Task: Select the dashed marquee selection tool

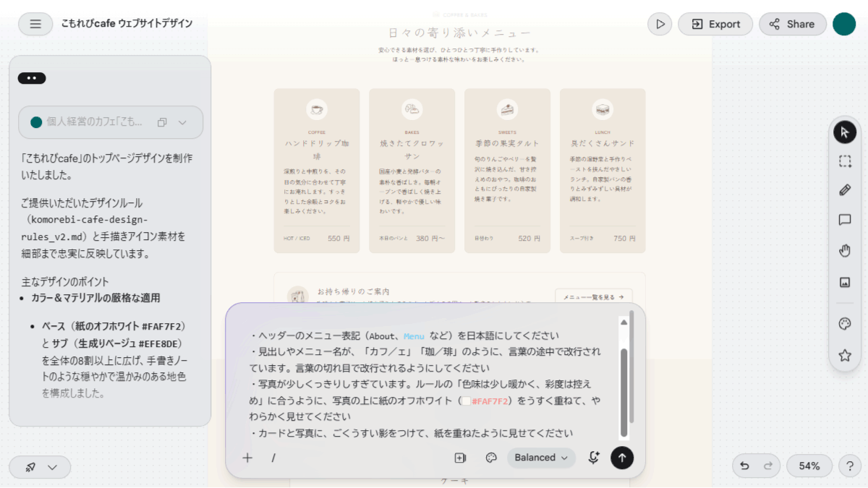Action: click(x=844, y=161)
